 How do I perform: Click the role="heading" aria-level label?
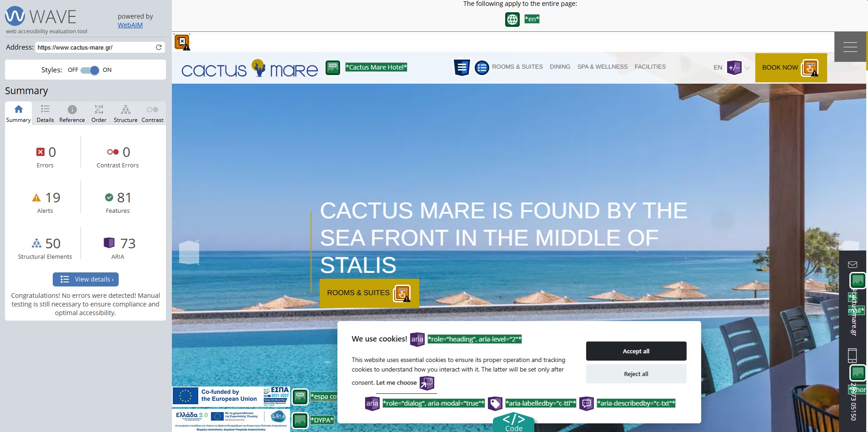point(475,339)
